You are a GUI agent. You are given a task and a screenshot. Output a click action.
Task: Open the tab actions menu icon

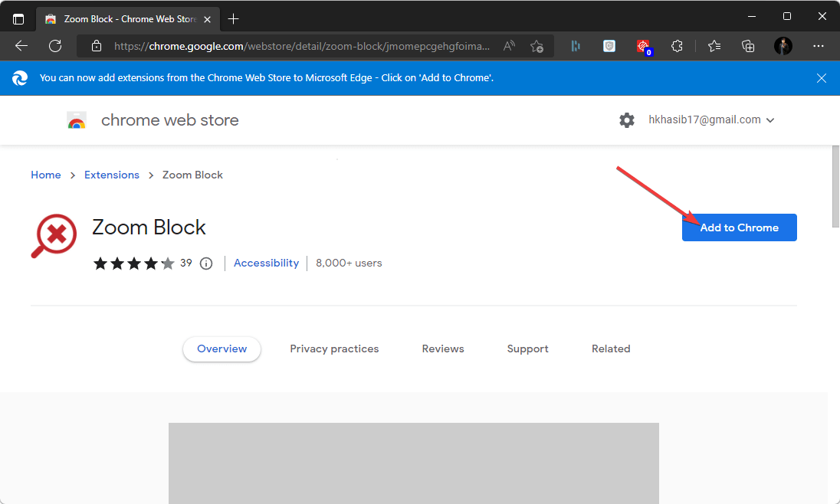coord(18,19)
